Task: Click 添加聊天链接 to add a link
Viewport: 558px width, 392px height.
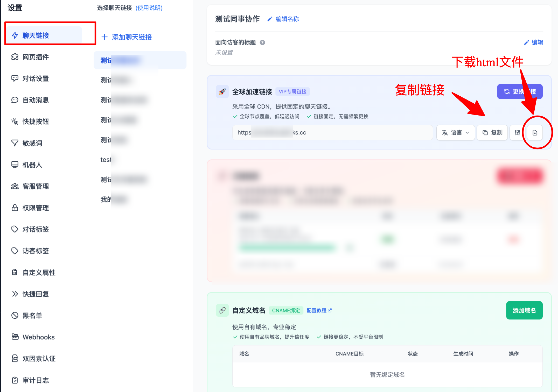Action: click(127, 37)
